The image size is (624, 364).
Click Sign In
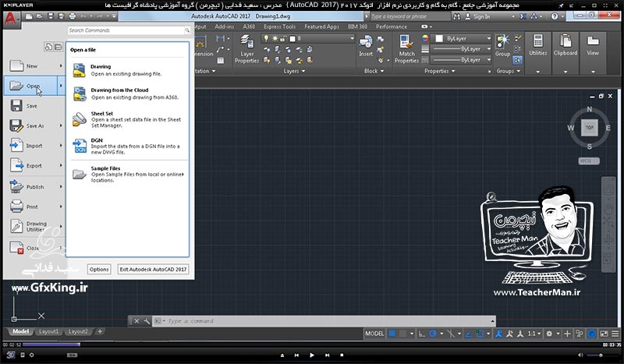tap(481, 16)
